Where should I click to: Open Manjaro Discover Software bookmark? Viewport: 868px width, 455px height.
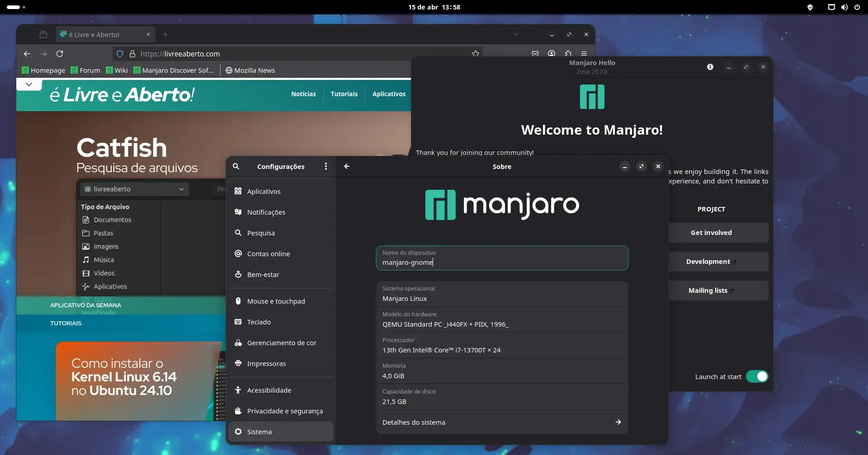174,70
